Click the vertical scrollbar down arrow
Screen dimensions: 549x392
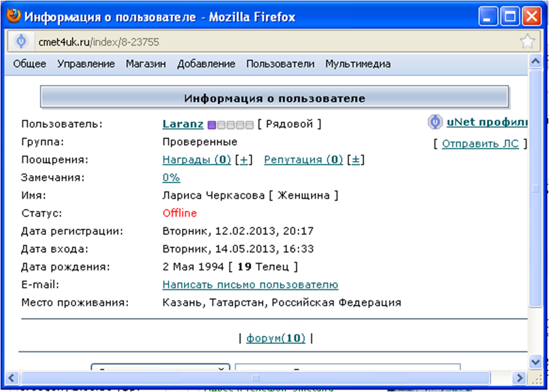point(536,361)
